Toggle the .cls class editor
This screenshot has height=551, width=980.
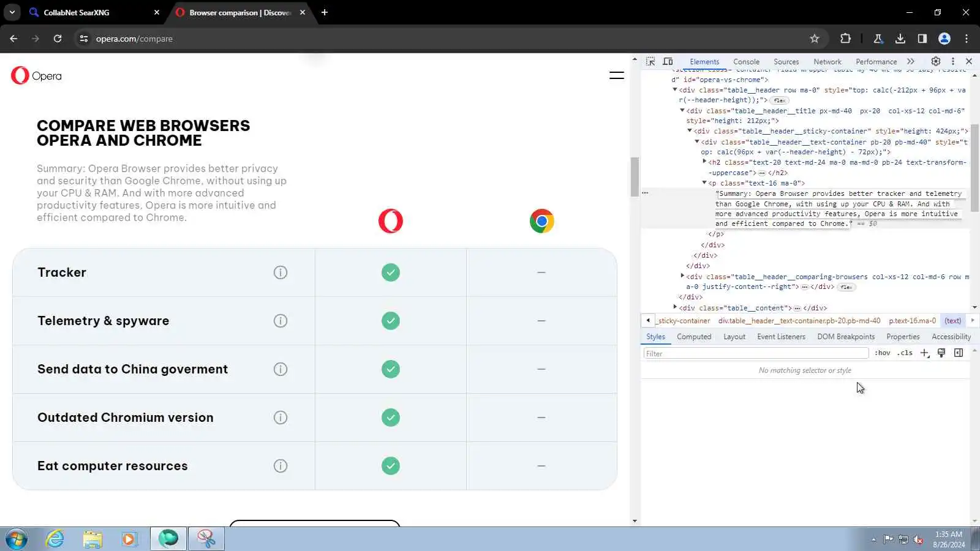point(905,353)
